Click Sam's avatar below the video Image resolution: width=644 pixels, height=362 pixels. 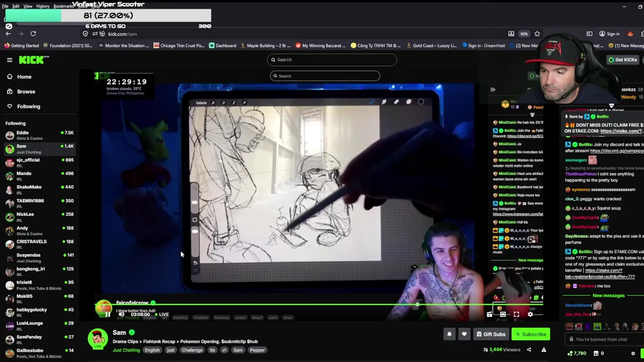tap(98, 339)
